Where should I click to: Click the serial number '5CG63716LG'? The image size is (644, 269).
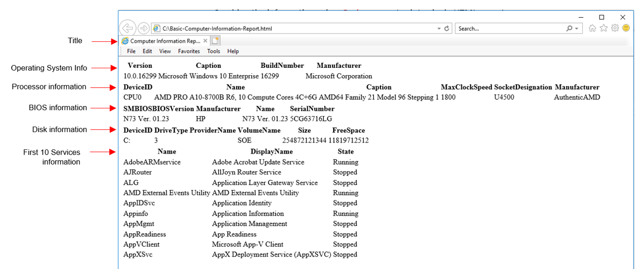(311, 119)
